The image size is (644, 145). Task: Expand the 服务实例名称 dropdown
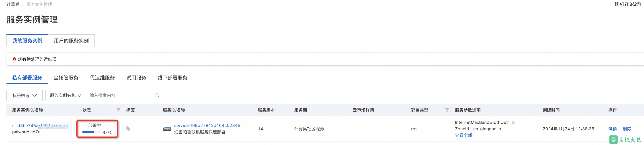coord(66,95)
